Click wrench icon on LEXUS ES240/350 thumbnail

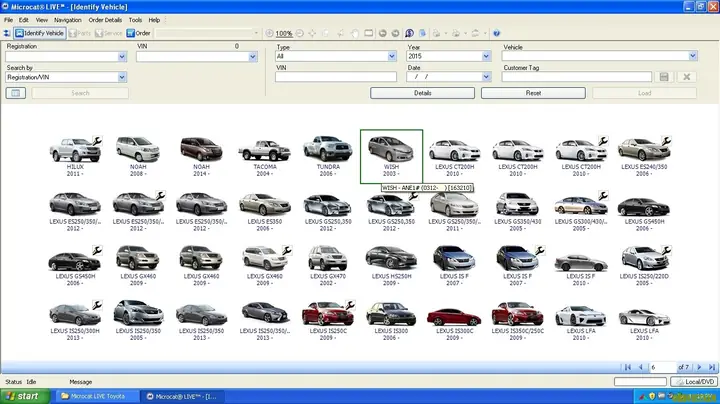[666, 140]
